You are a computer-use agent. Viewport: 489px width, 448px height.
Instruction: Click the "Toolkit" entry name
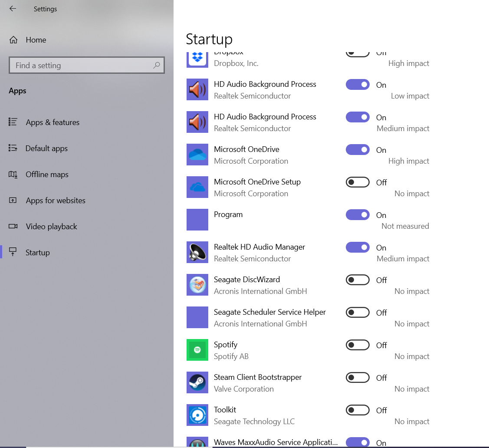pyautogui.click(x=225, y=410)
